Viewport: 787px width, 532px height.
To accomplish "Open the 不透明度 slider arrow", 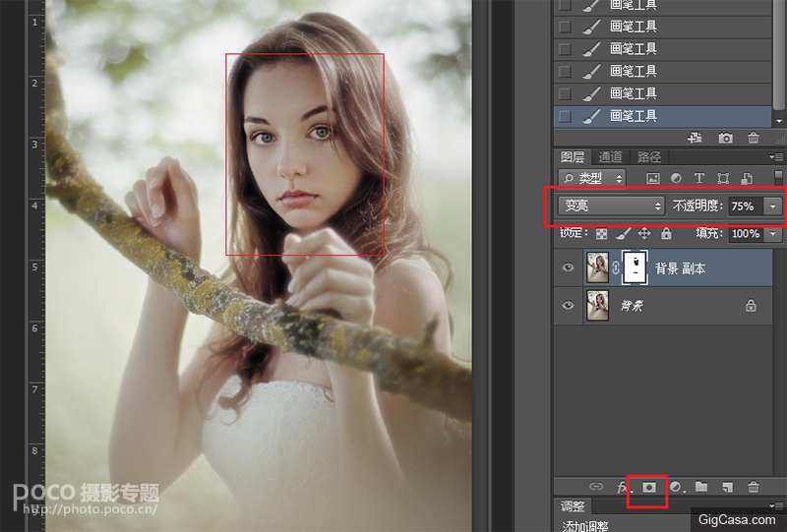I will tap(773, 207).
